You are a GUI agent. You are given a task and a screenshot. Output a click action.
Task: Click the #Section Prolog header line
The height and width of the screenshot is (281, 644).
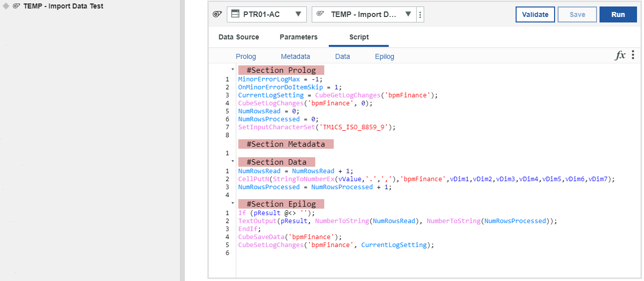281,70
